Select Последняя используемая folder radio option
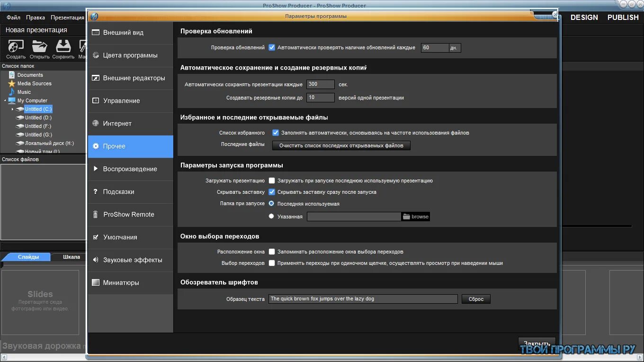This screenshot has width=644, height=362. pos(271,203)
